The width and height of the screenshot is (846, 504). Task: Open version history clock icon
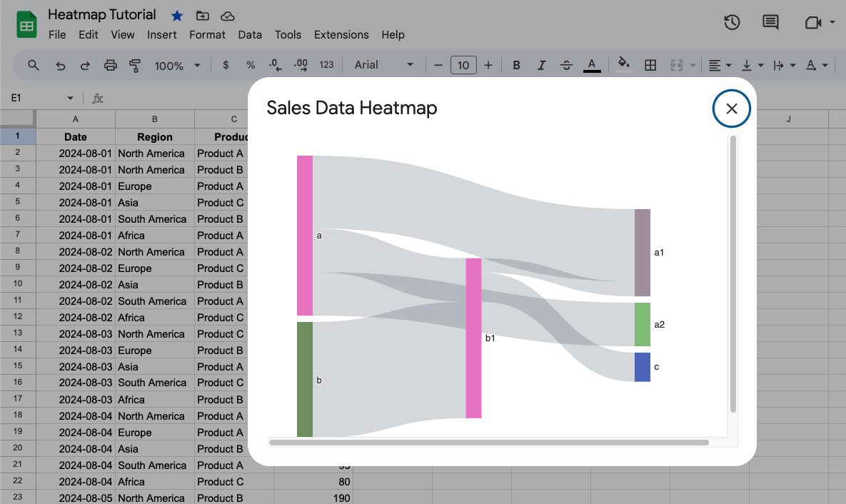[x=732, y=23]
